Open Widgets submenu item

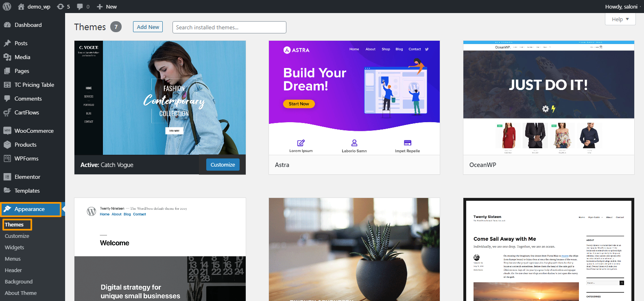(x=14, y=247)
